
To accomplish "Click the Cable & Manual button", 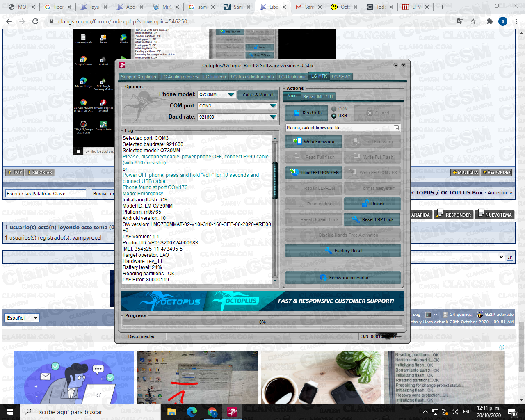I will coord(258,95).
